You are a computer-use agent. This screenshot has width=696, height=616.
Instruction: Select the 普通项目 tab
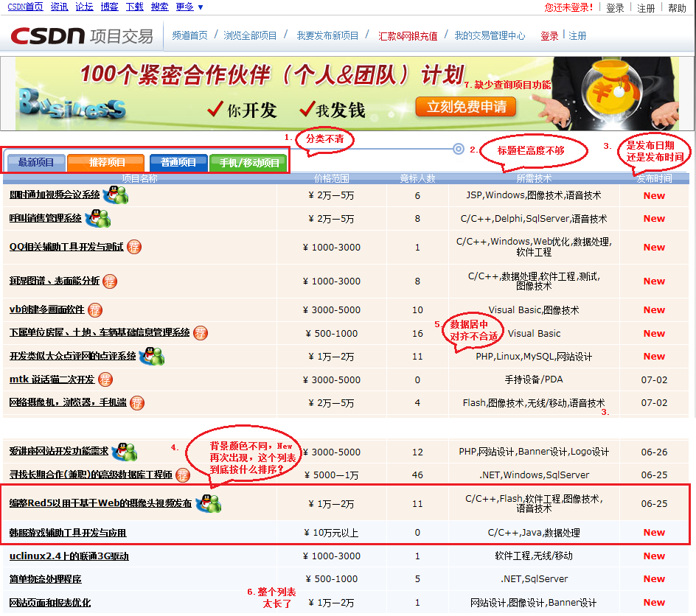tap(178, 162)
